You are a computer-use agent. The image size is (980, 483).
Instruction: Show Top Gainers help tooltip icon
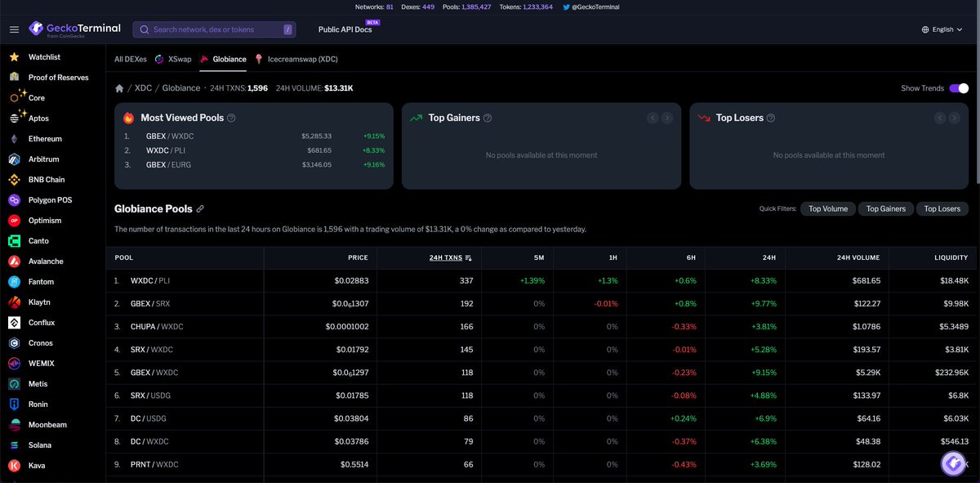[x=488, y=118]
